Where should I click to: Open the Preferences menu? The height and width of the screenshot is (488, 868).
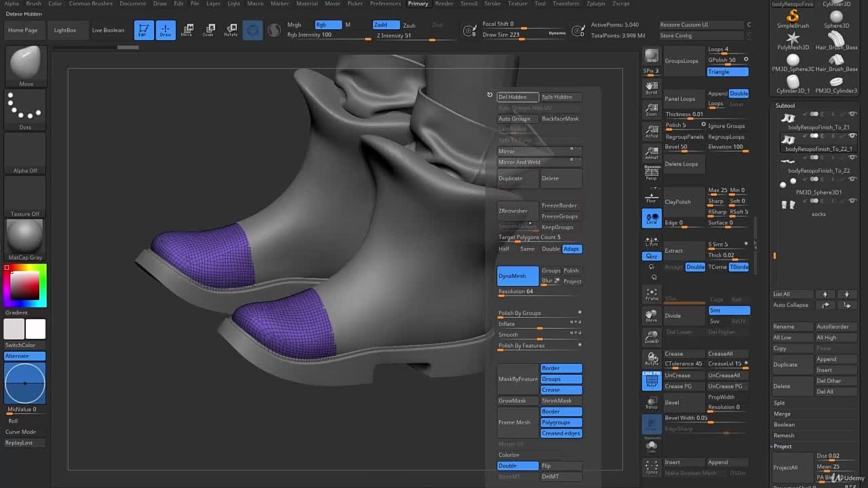pyautogui.click(x=385, y=3)
